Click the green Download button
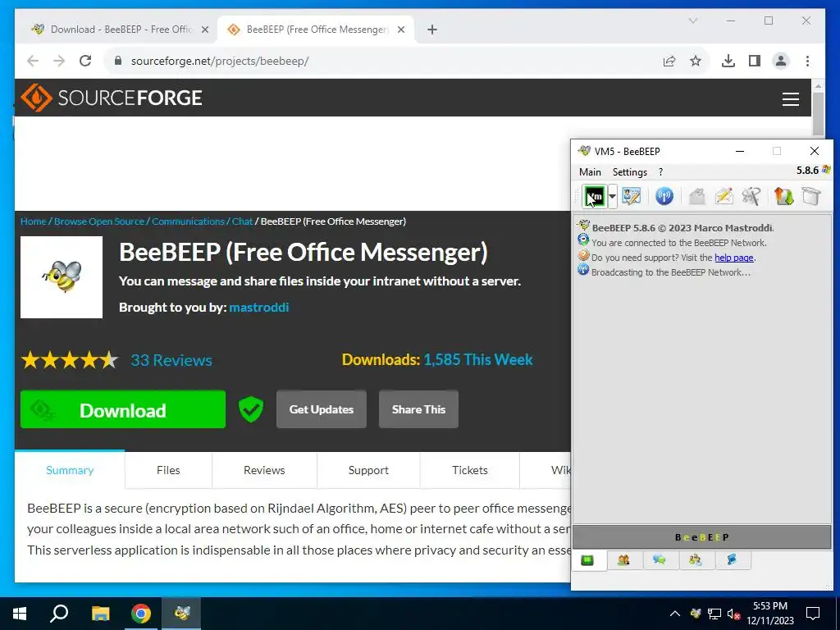This screenshot has width=840, height=630. pyautogui.click(x=123, y=409)
